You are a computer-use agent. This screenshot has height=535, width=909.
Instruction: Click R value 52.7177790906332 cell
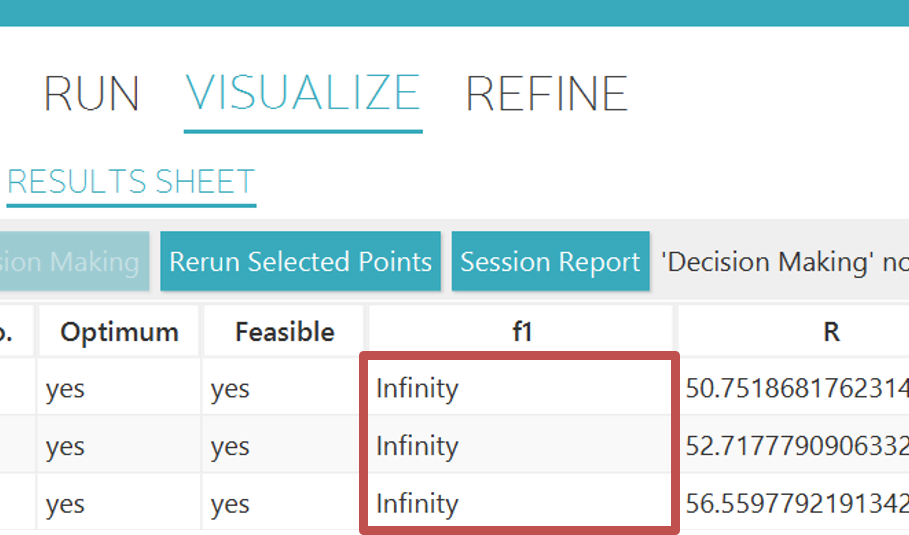(x=796, y=446)
